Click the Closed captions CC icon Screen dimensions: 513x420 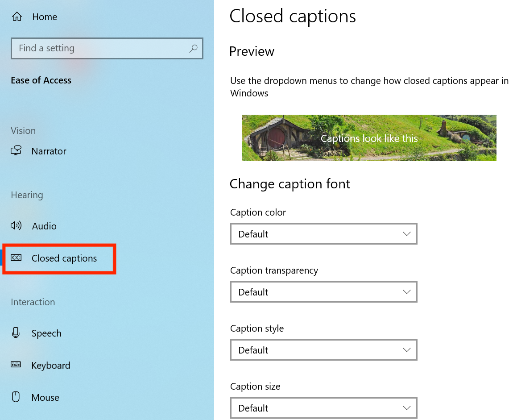coord(16,258)
